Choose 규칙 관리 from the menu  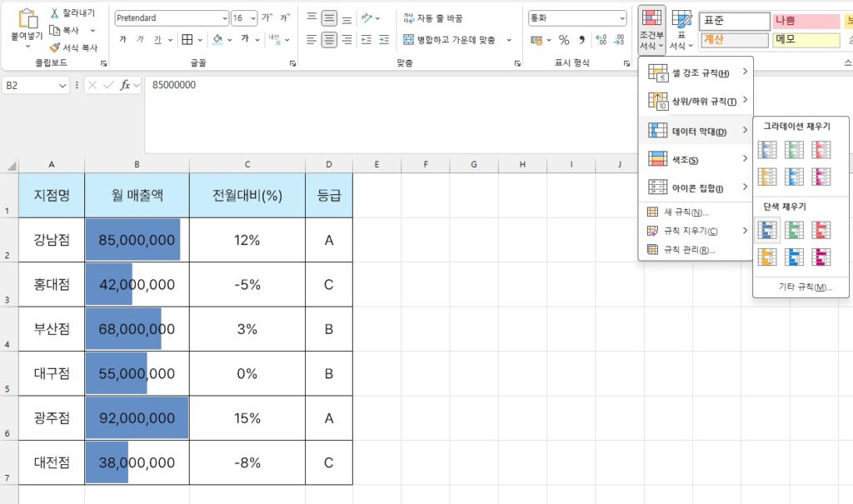click(x=689, y=249)
